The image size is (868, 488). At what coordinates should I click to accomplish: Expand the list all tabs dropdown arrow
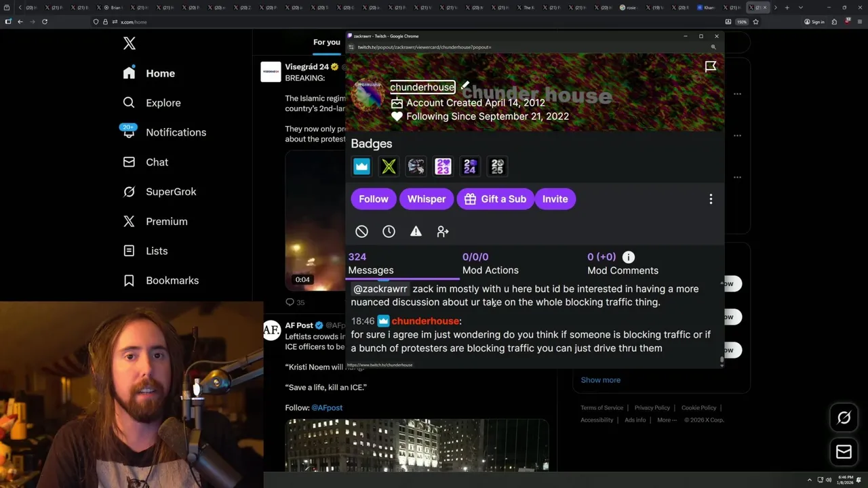(x=801, y=7)
